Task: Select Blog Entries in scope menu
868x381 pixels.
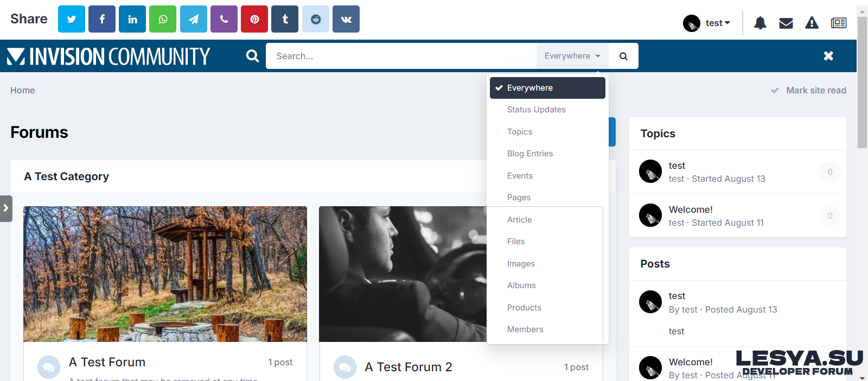Action: click(530, 154)
